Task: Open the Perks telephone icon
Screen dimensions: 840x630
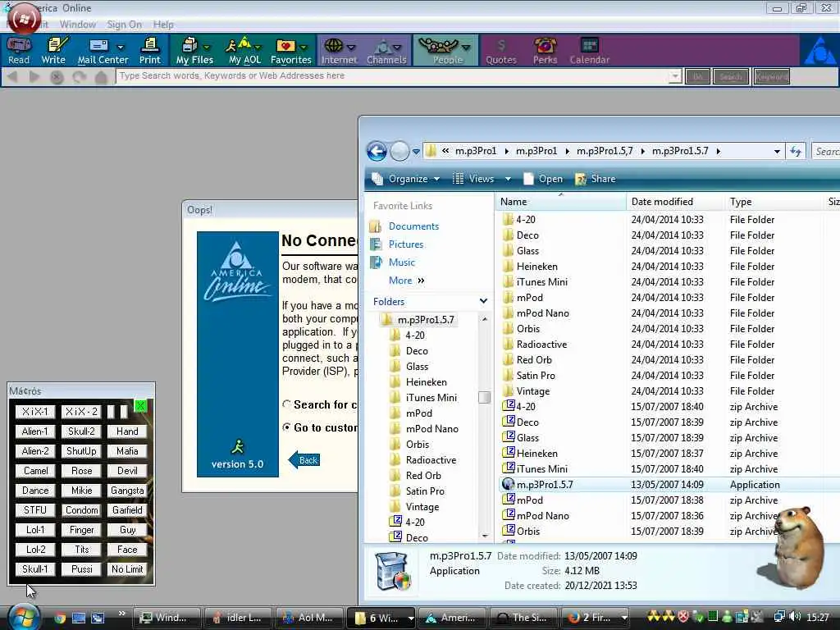Action: pos(546,50)
